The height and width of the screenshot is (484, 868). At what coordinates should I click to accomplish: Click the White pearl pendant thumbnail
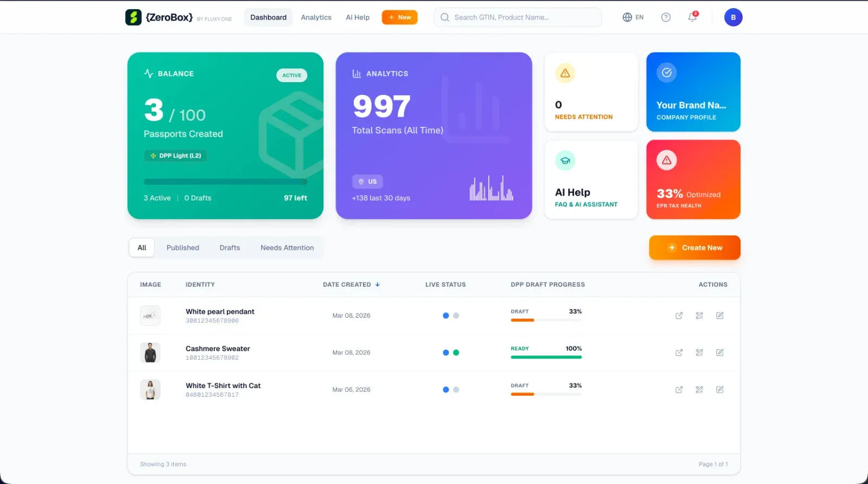pos(150,315)
